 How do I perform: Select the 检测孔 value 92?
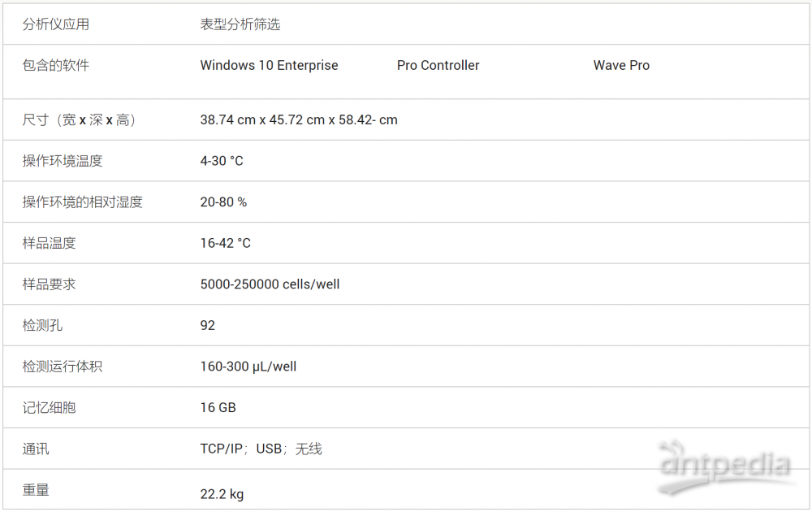tap(208, 325)
